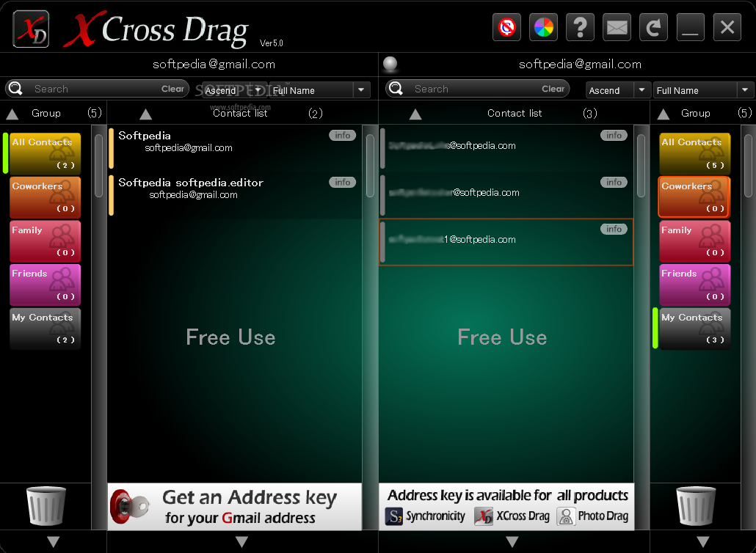Click the curved arrow refresh icon
Viewport: 756px width, 553px height.
[x=653, y=27]
